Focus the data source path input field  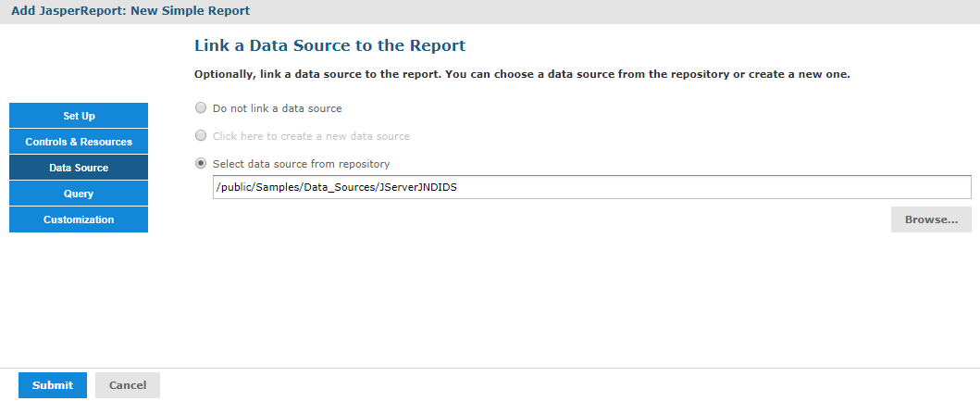(x=592, y=187)
